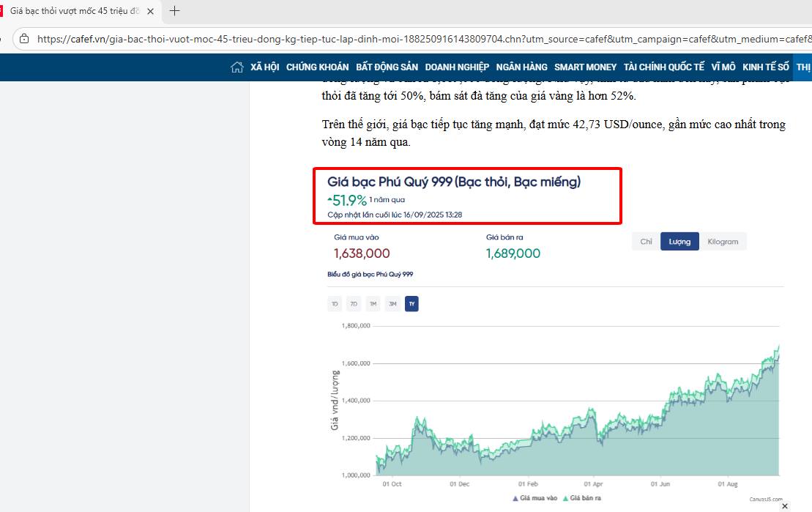Set chart range to 7D
Screen dimensions: 812x512
(354, 304)
